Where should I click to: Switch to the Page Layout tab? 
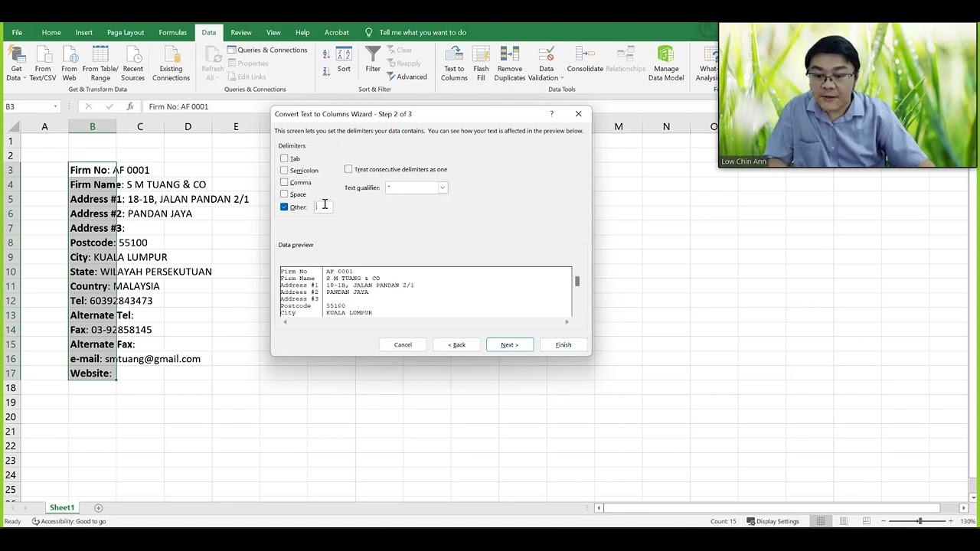(x=126, y=32)
